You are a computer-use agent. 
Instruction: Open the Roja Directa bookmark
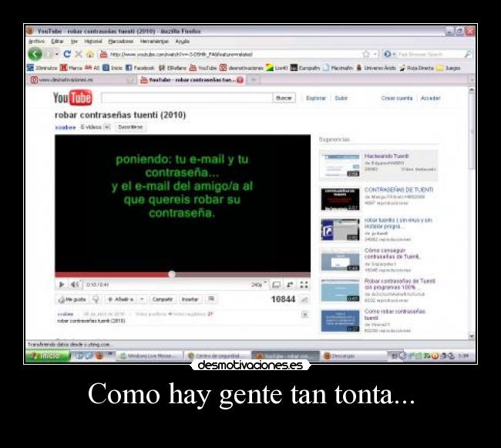coord(417,68)
